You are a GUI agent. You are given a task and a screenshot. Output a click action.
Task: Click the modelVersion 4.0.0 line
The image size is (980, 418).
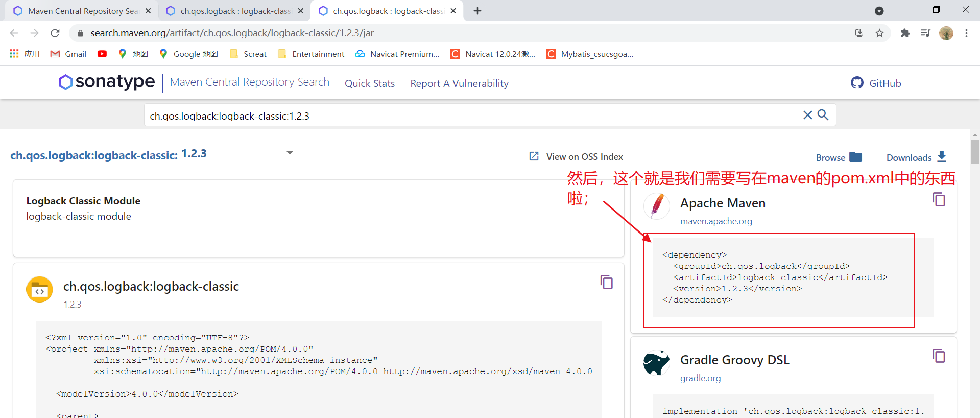coord(147,394)
